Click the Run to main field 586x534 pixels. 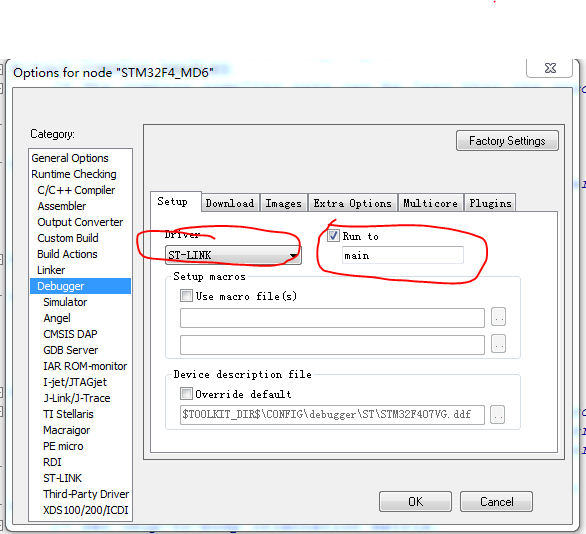tap(403, 256)
